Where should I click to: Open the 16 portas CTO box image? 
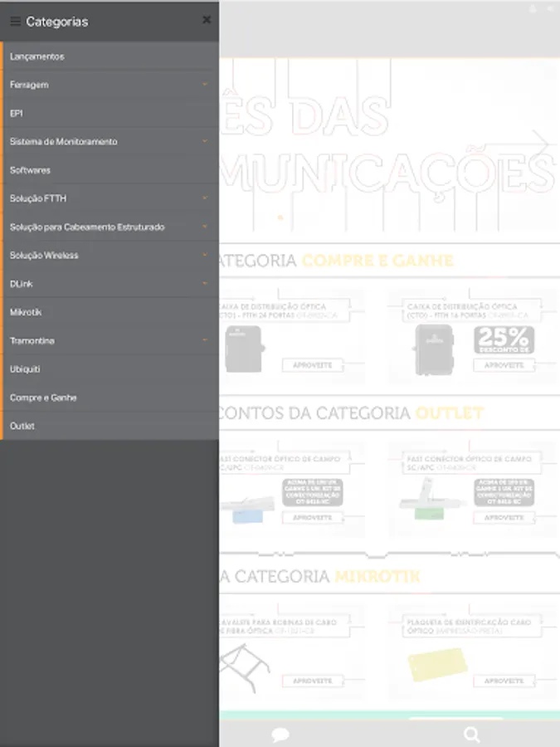click(434, 349)
